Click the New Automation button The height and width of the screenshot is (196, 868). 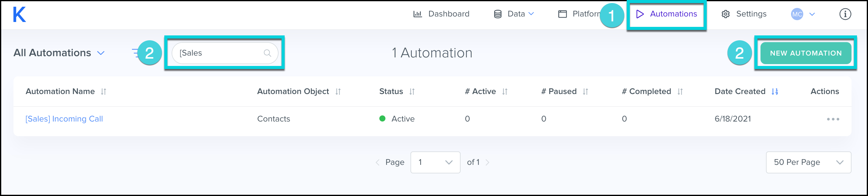point(805,53)
